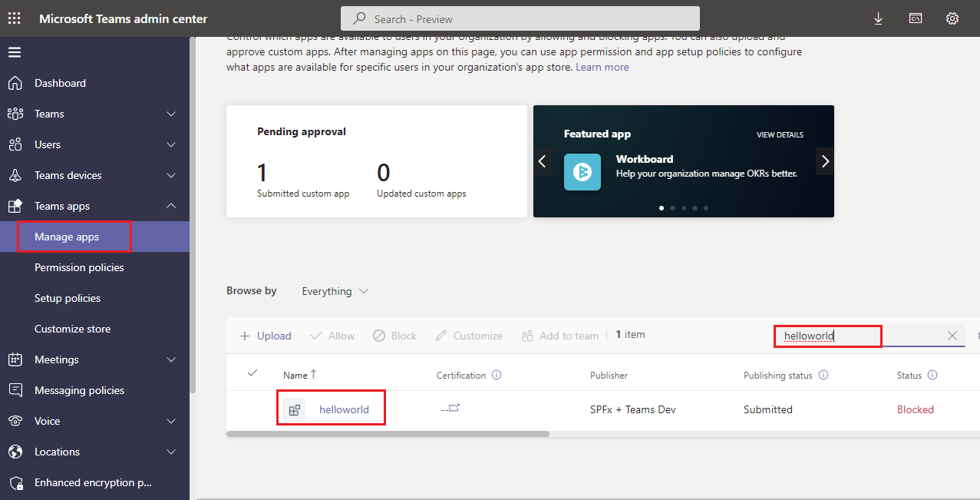Open the helloworld app link
This screenshot has height=500, width=980.
[x=344, y=409]
